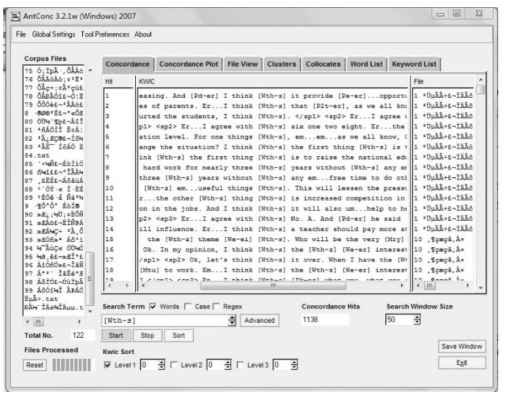Click the Corpus Files list scroll-up arrow
This screenshot has width=508, height=396.
pos(90,70)
